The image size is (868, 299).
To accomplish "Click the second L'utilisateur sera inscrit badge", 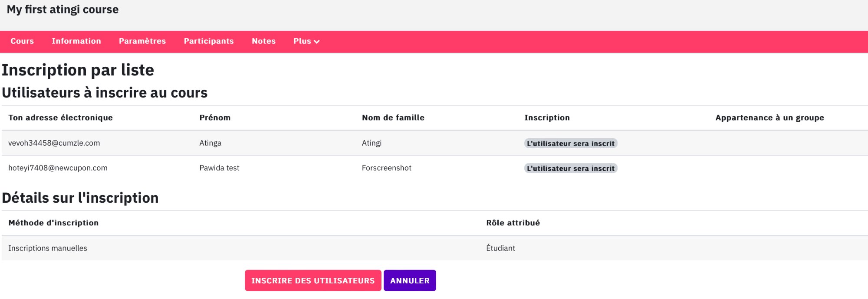I will pyautogui.click(x=571, y=168).
